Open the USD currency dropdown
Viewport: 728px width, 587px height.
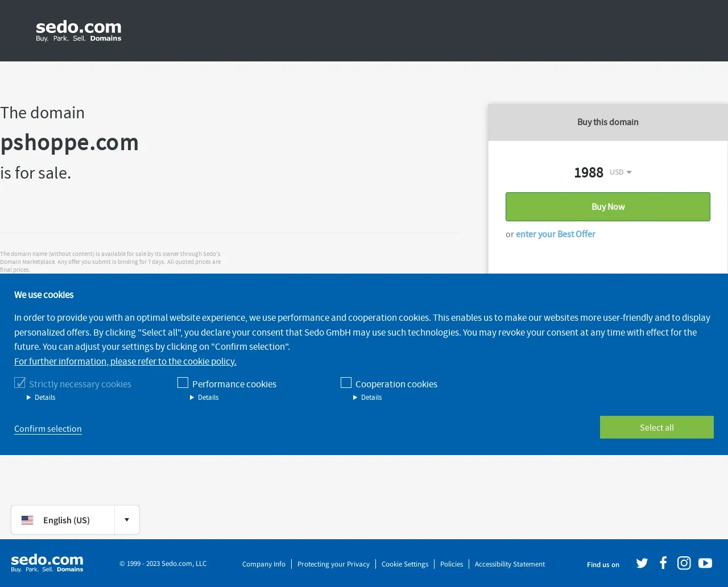click(x=621, y=172)
